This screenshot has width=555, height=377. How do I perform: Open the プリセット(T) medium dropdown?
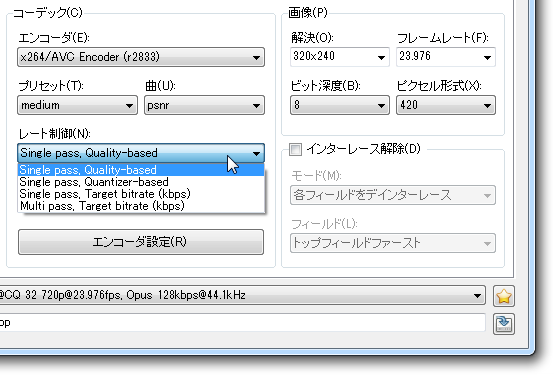(x=77, y=105)
